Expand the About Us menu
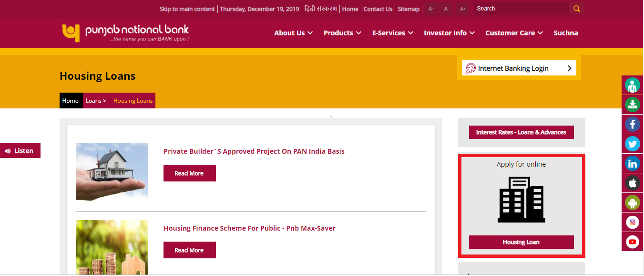 click(293, 33)
